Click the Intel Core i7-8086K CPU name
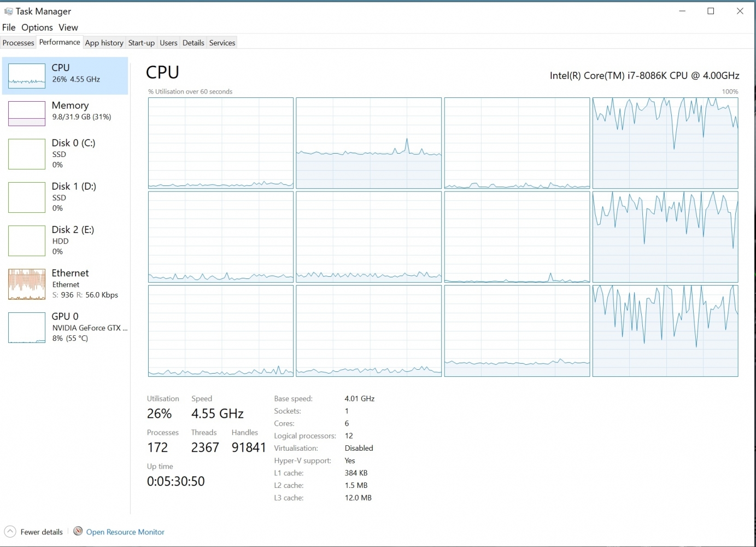This screenshot has height=547, width=756. pos(644,75)
